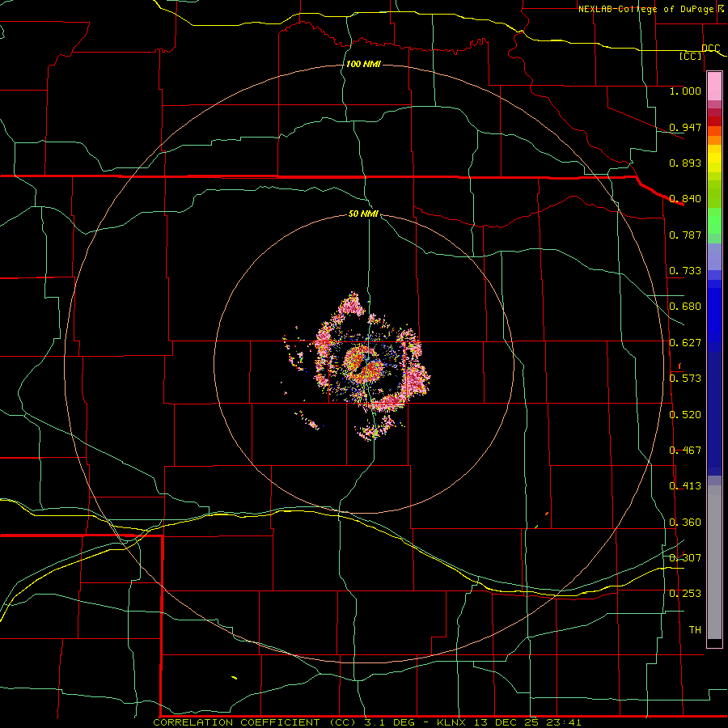Click the 1.000 value on the color scale
Viewport: 728px width, 728px height.
(685, 91)
